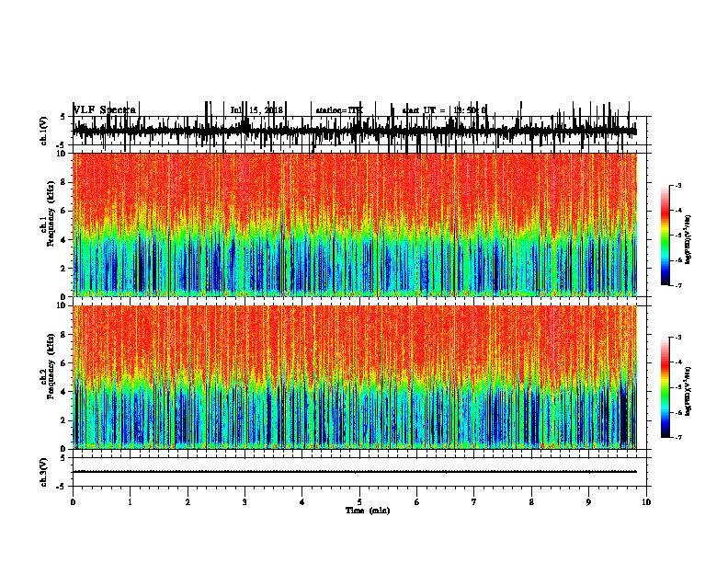Click the ch.1 spectrogram colorbar

tap(665, 236)
